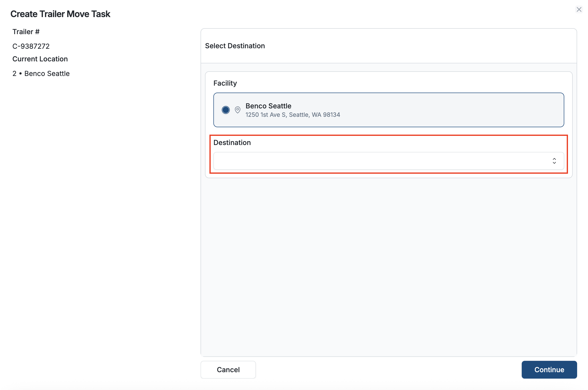Close the Create Trailer Move Task dialog
This screenshot has width=588, height=390.
coord(579,9)
